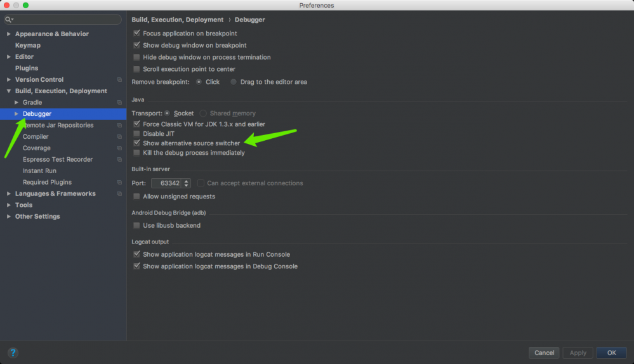Enable Allow unsigned requests checkbox
The width and height of the screenshot is (634, 364).
(136, 197)
